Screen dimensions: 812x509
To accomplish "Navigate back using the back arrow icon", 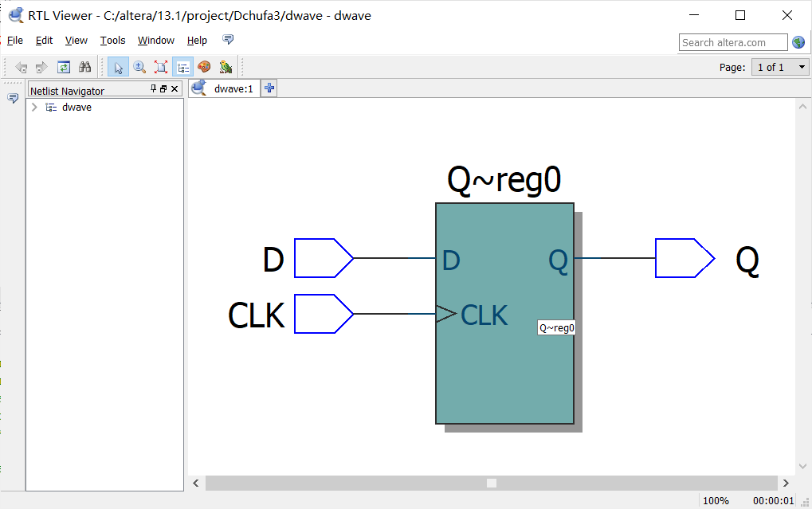I will (x=22, y=67).
